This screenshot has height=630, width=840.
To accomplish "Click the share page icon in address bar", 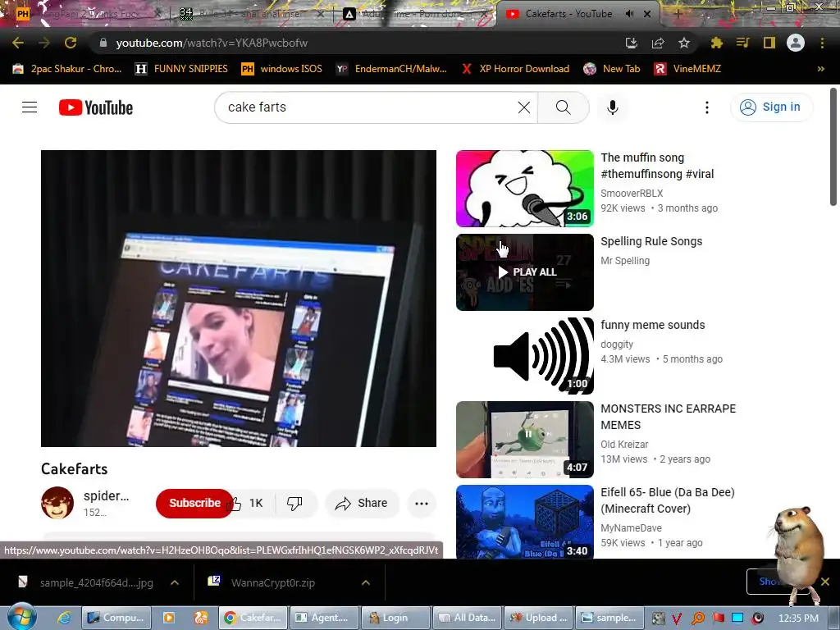I will 658,43.
